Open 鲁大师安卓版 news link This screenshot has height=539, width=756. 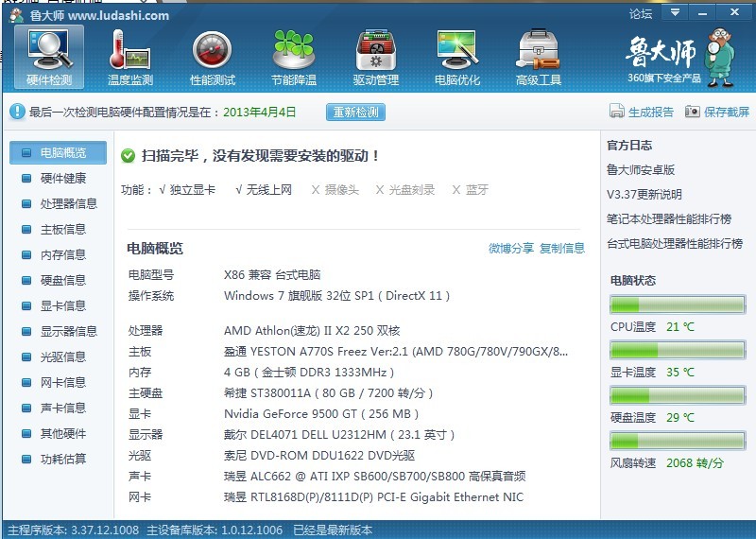click(x=641, y=170)
